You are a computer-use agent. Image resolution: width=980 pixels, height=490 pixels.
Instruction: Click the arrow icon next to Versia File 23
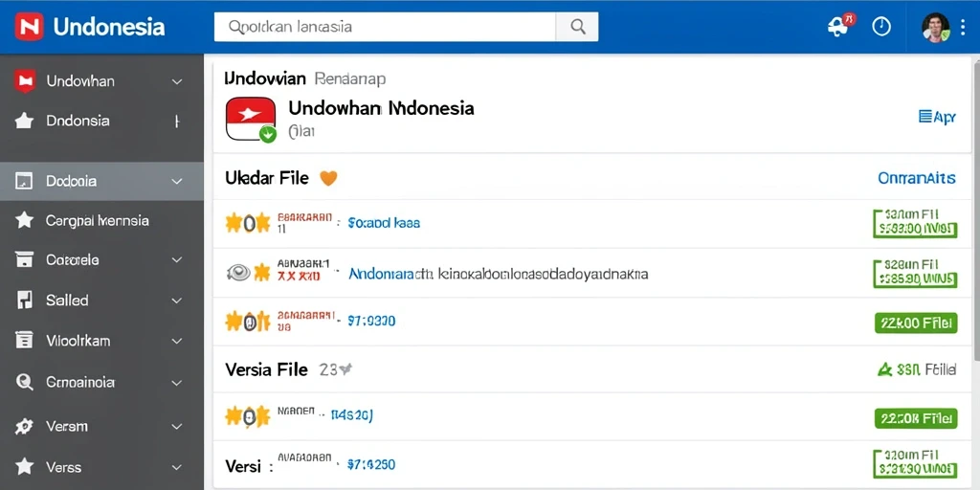[345, 369]
